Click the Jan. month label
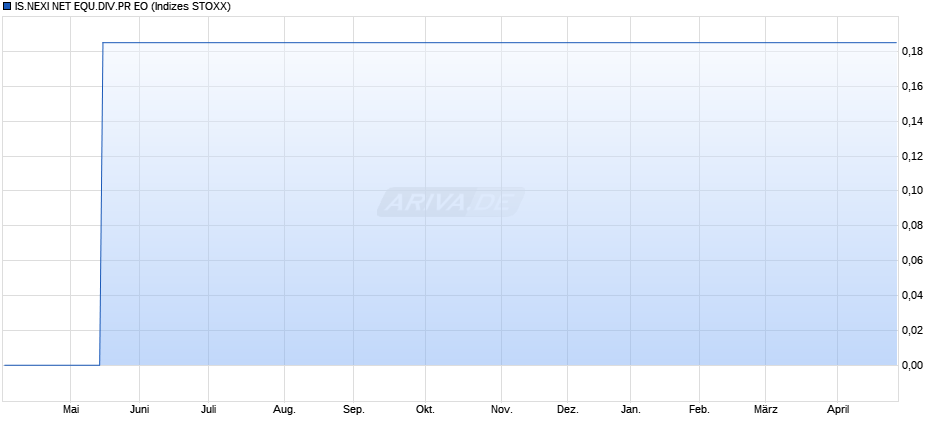This screenshot has height=435, width=940. pyautogui.click(x=631, y=409)
